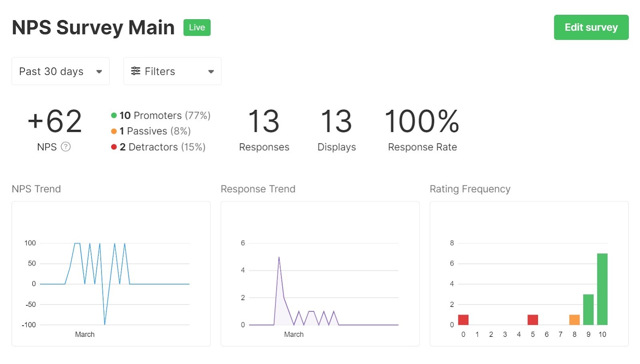Image resolution: width=640 pixels, height=364 pixels.
Task: Click the 13 Displays value
Action: [x=336, y=121]
